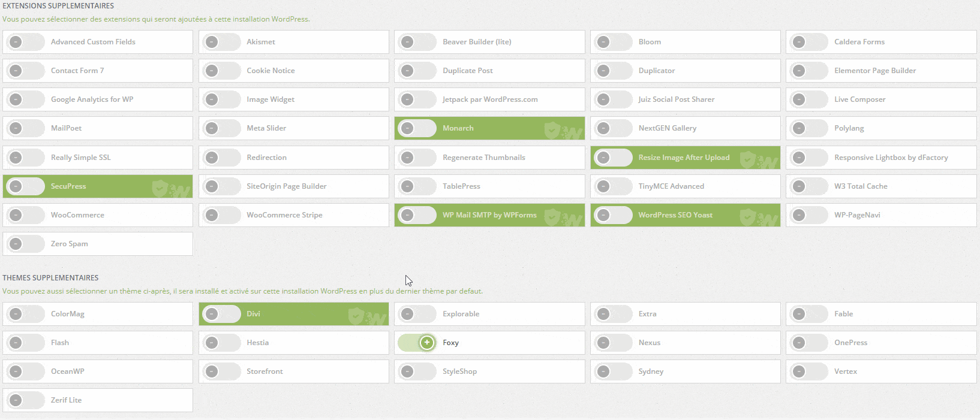Viewport: 980px width, 420px height.
Task: Toggle the OceanWP theme switch
Action: (x=25, y=371)
